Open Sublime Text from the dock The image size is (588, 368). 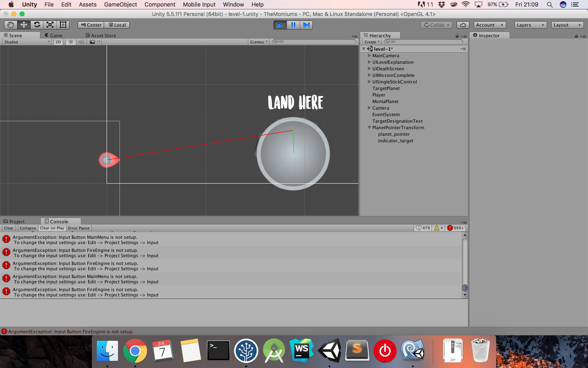[357, 351]
